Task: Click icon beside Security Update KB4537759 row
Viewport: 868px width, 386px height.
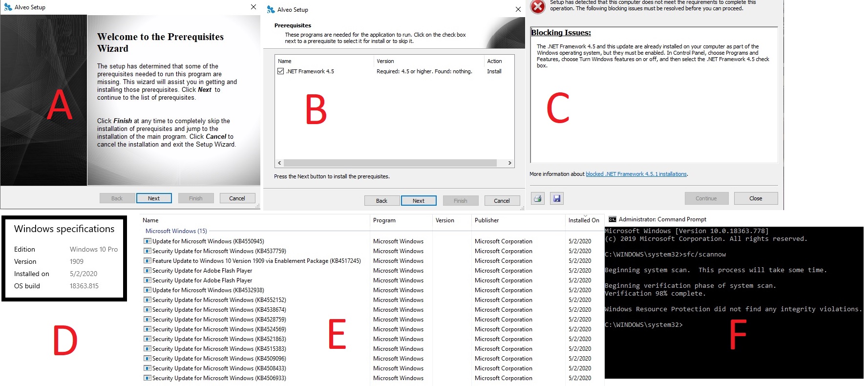Action: (x=147, y=251)
